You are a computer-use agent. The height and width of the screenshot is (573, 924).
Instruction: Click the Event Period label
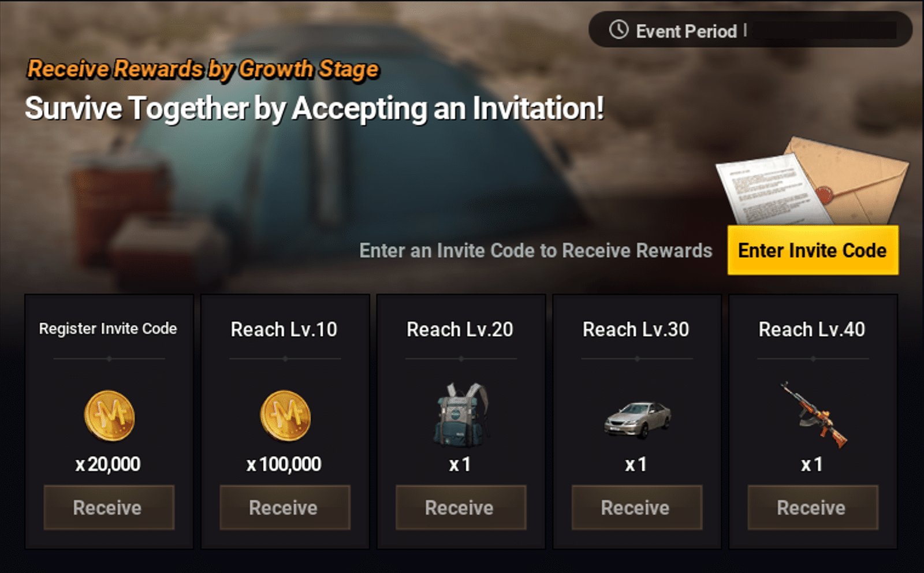(x=687, y=31)
